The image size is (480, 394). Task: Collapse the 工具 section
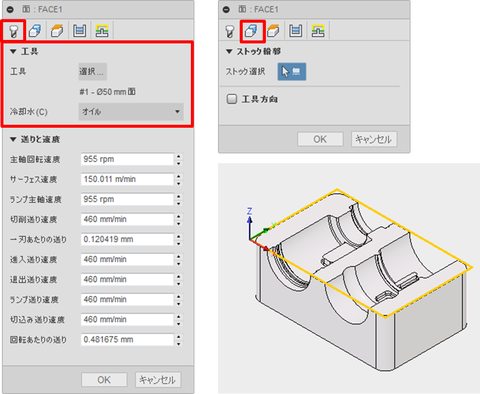coord(13,52)
